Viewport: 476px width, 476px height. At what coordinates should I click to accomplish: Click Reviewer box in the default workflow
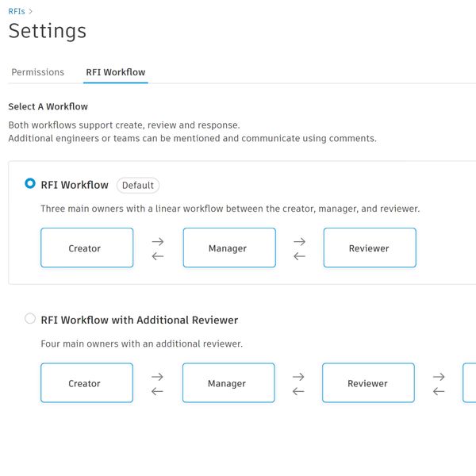[369, 248]
